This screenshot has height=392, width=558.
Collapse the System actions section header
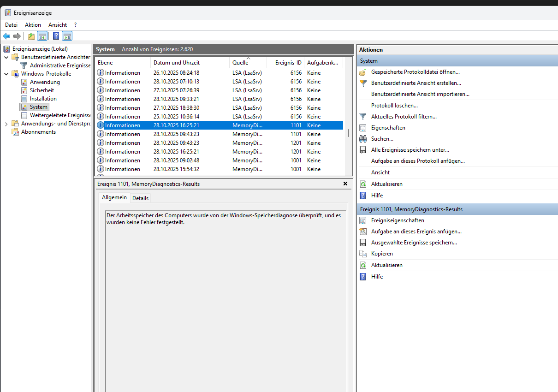tap(457, 61)
